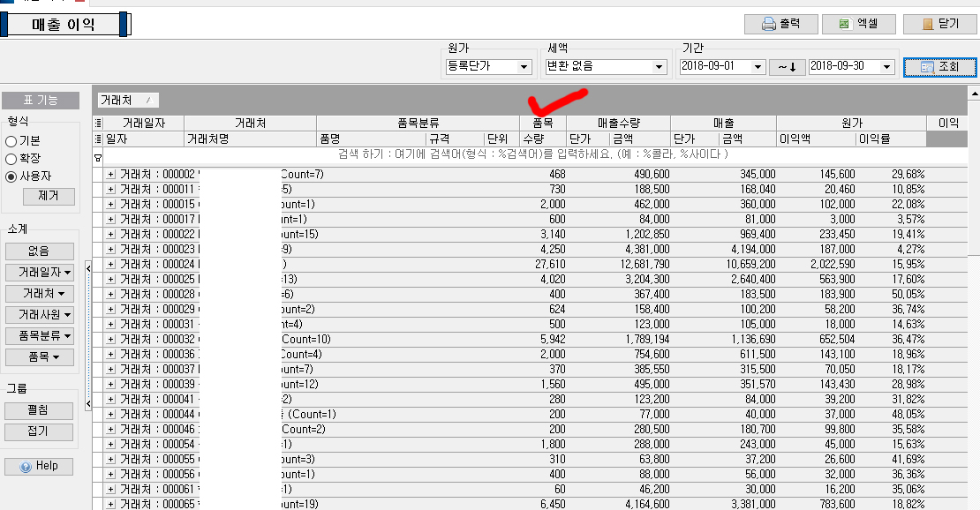This screenshot has width=980, height=510.
Task: Click the date range ~↓ button
Action: point(787,67)
